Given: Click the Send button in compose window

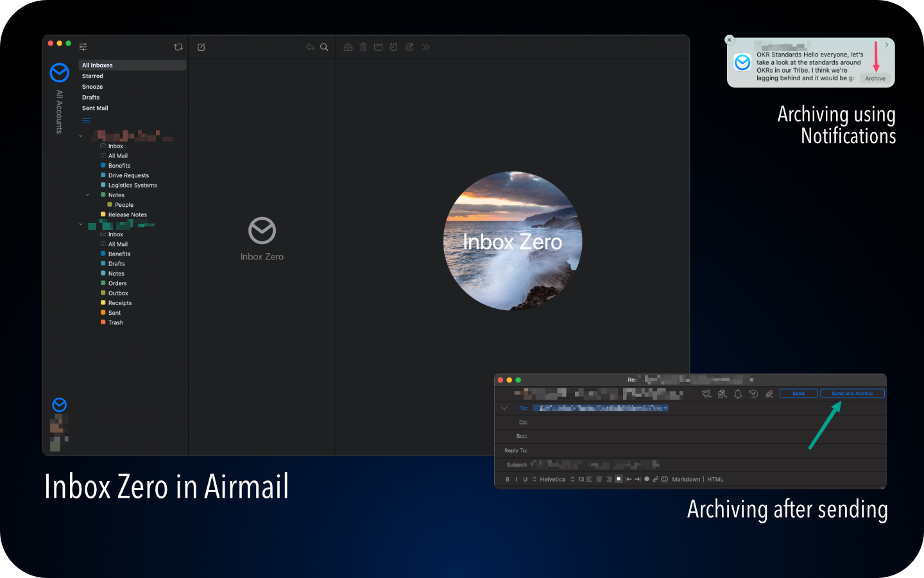Looking at the screenshot, I should [x=798, y=394].
